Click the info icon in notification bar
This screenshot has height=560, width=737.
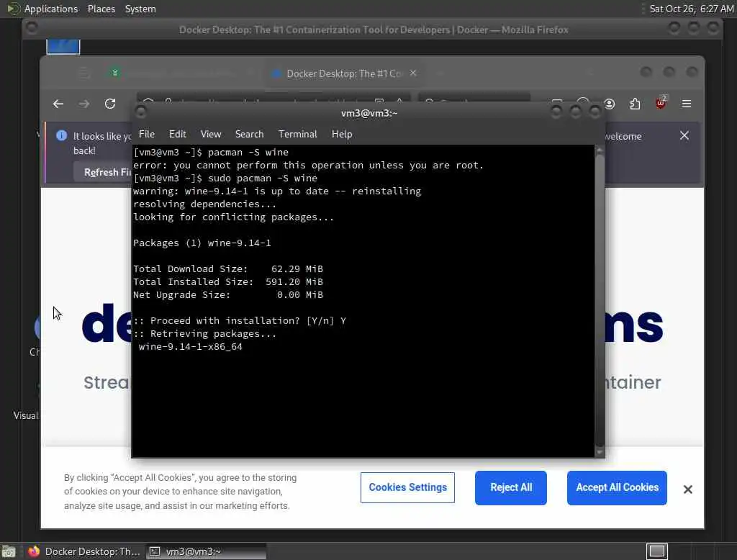click(61, 135)
